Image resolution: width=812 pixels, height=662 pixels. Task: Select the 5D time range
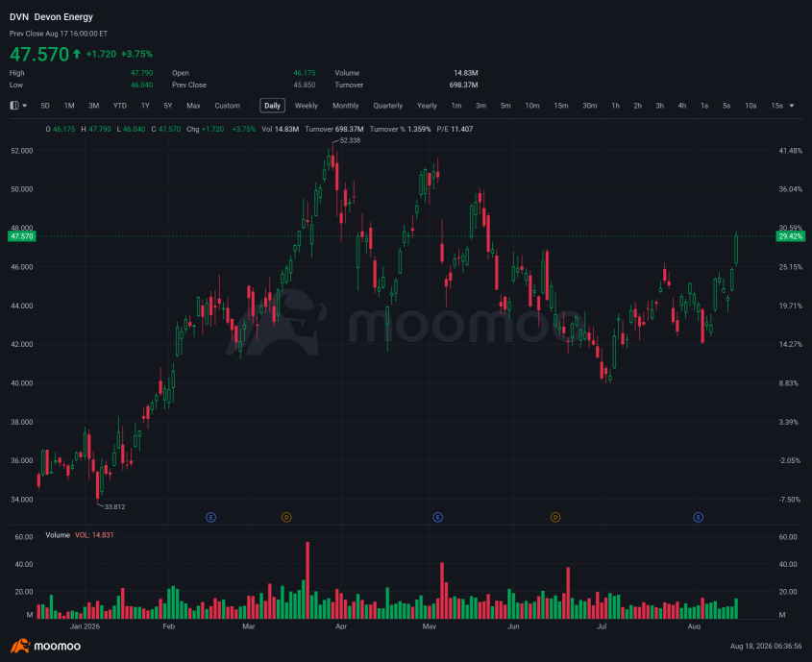[x=45, y=106]
